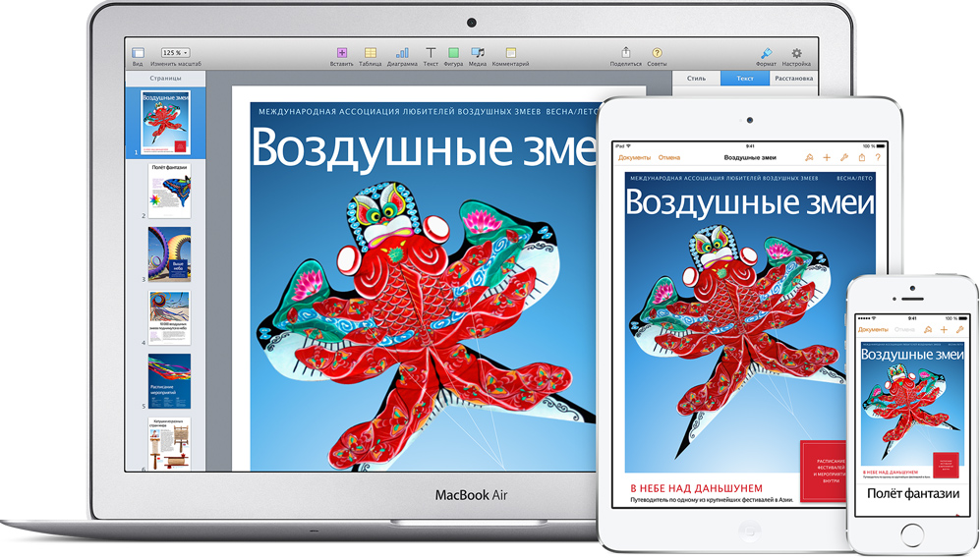Click the Диаграмма (Chart) icon in Mac toolbar
980x559 pixels.
401,53
